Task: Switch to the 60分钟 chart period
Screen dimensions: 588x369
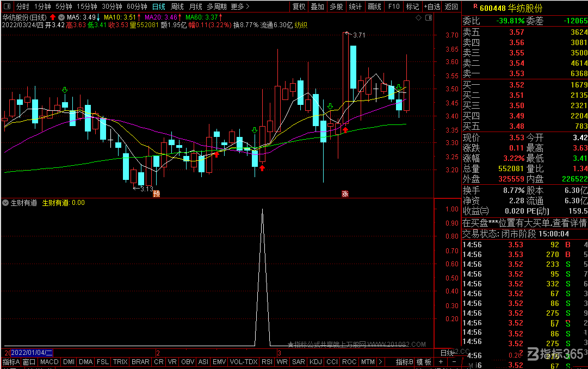Action: (x=137, y=7)
